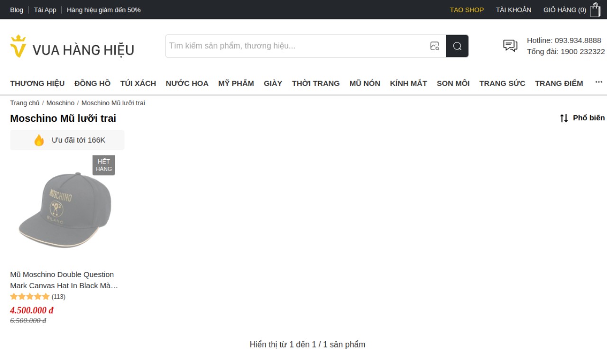Viewport: 607px width, 364px height.
Task: Click the Trang chủ breadcrumb
Action: [25, 103]
